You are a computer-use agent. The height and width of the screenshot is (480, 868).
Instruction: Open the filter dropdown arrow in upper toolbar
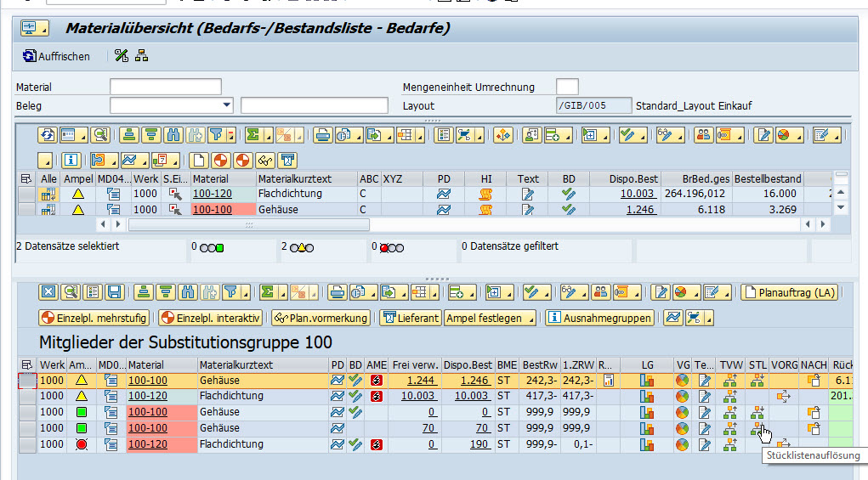230,136
